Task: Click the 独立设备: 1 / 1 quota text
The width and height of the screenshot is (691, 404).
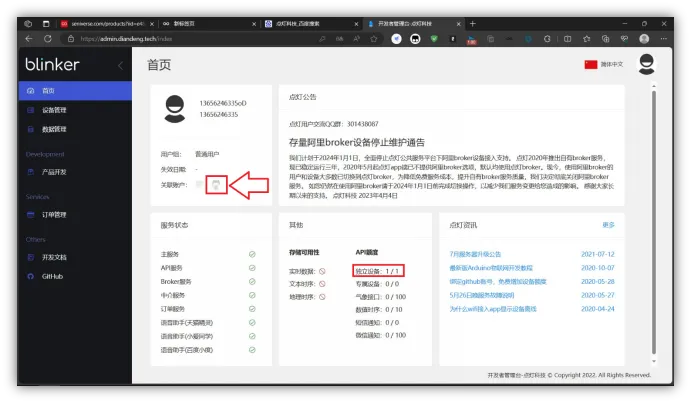Action: [378, 271]
